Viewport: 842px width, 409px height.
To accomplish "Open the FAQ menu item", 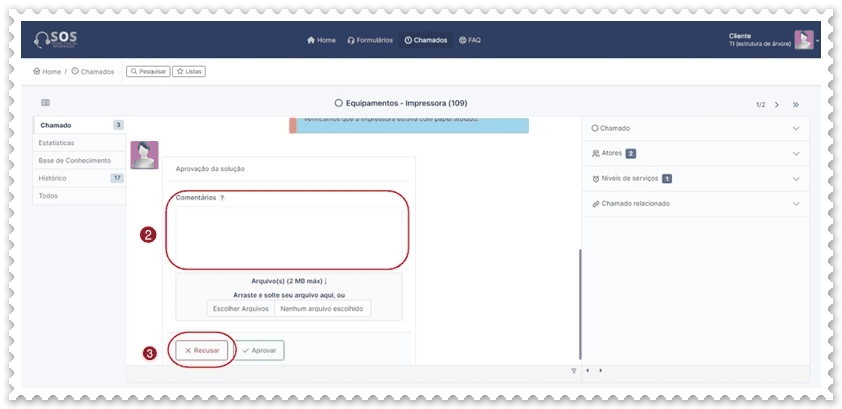I will 470,40.
